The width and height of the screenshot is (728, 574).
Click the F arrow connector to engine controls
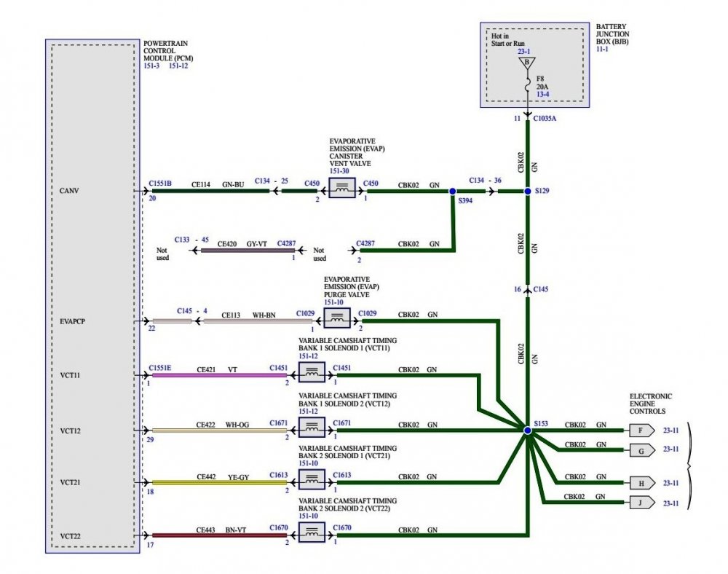click(x=641, y=430)
